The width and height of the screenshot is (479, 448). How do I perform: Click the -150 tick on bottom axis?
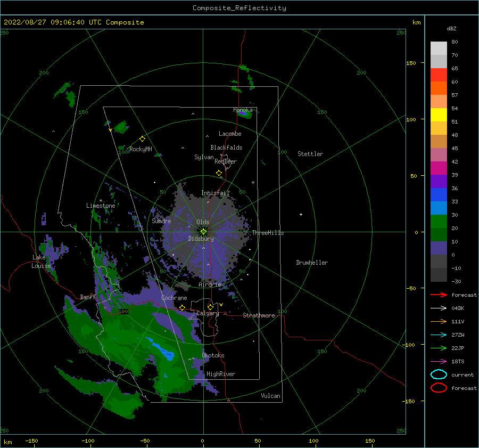(x=31, y=441)
